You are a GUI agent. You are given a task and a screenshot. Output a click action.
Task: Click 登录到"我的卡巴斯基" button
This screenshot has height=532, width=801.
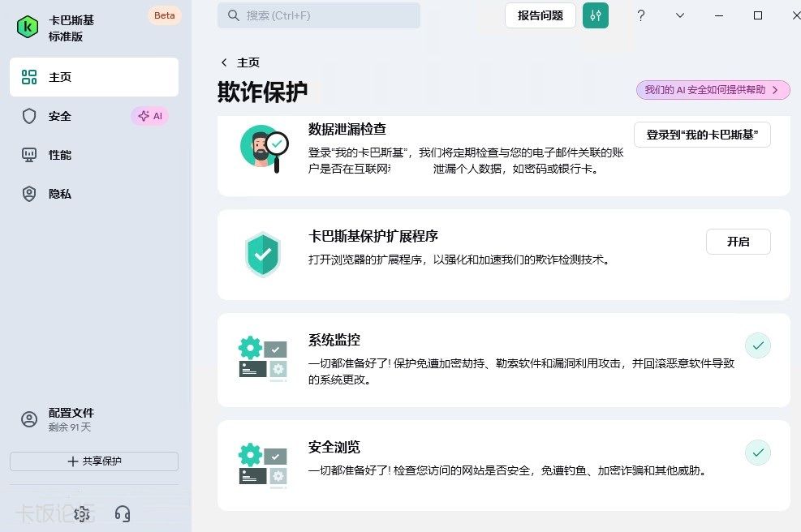pyautogui.click(x=703, y=135)
